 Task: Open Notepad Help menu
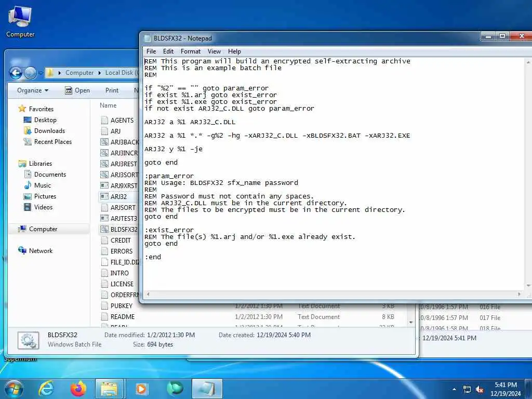point(234,51)
